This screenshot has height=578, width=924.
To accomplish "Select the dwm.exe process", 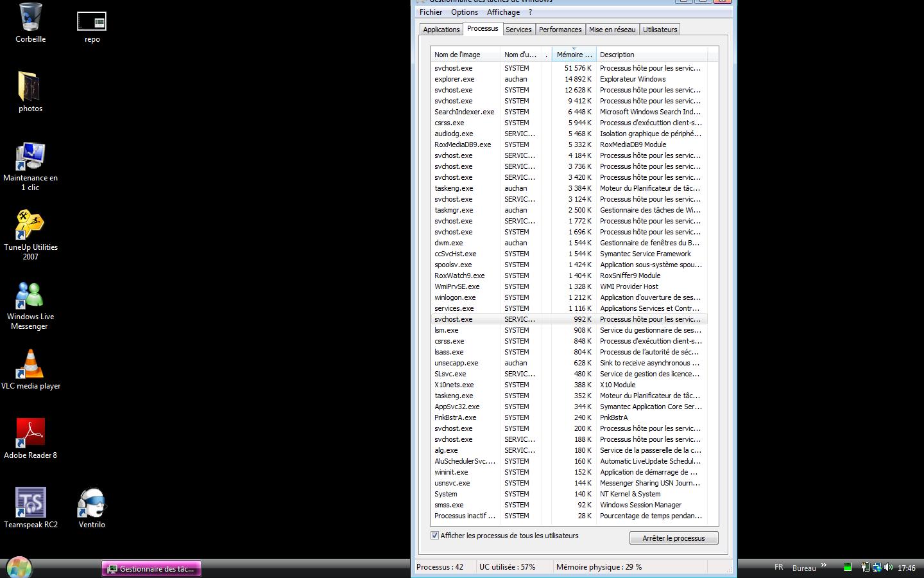I will (x=569, y=243).
